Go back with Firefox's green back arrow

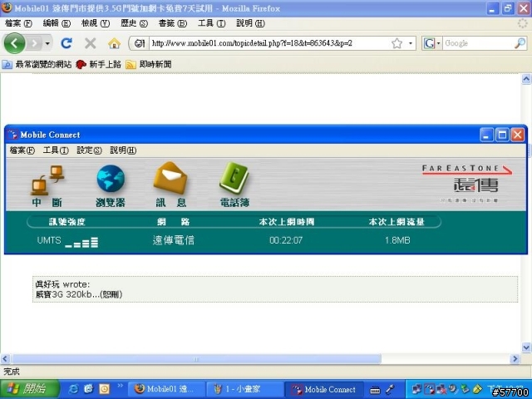(14, 43)
